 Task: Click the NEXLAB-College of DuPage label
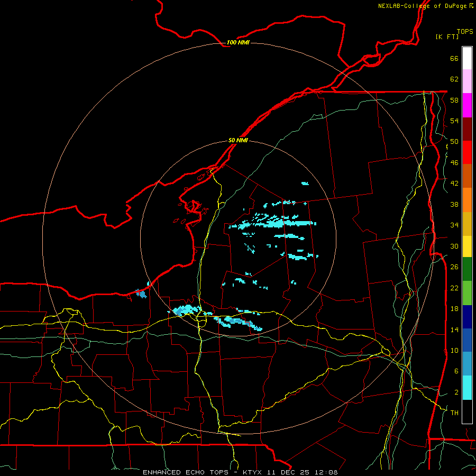click(422, 6)
